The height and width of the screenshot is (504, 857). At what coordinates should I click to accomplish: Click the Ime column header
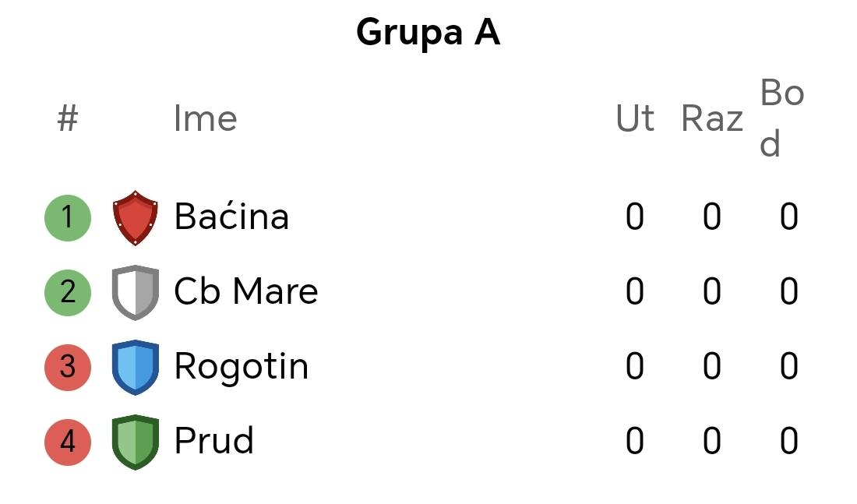pos(205,118)
